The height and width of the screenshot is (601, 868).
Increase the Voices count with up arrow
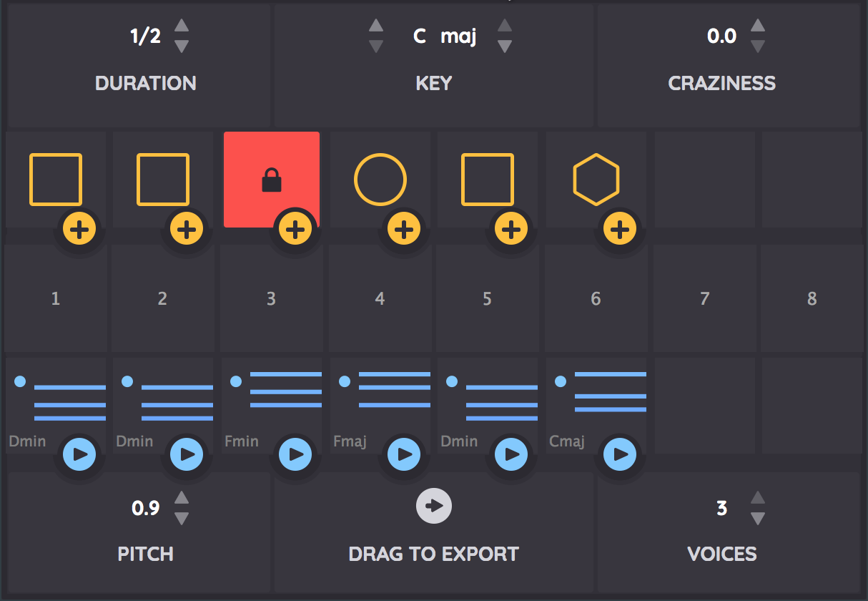pyautogui.click(x=758, y=498)
